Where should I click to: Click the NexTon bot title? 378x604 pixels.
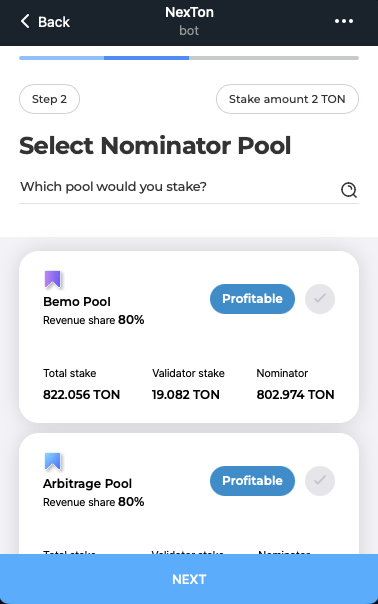click(x=189, y=21)
